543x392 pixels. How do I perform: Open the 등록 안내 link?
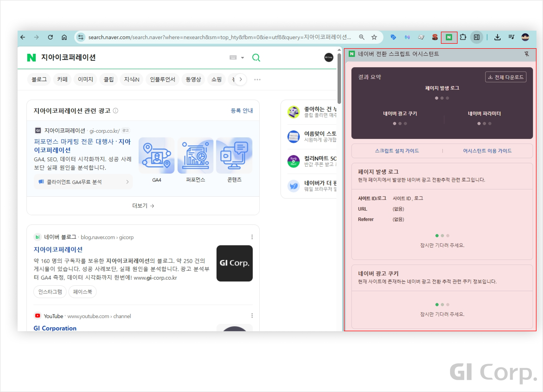point(242,111)
